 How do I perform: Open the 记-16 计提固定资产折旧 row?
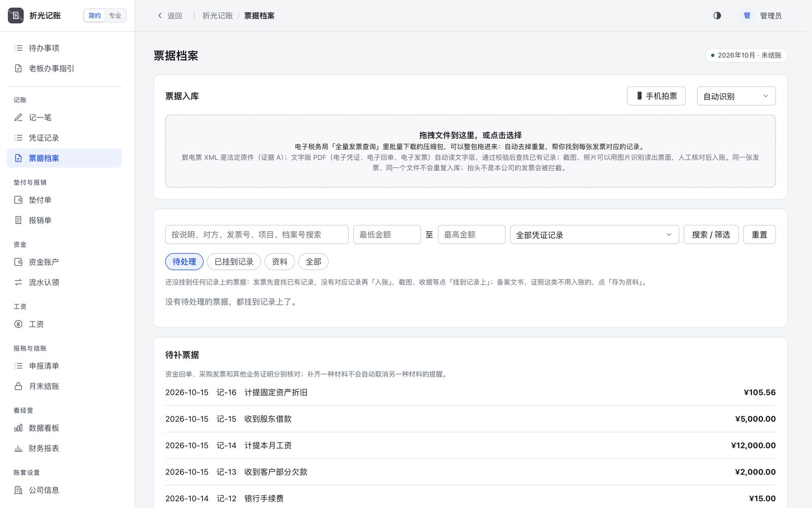coord(470,392)
